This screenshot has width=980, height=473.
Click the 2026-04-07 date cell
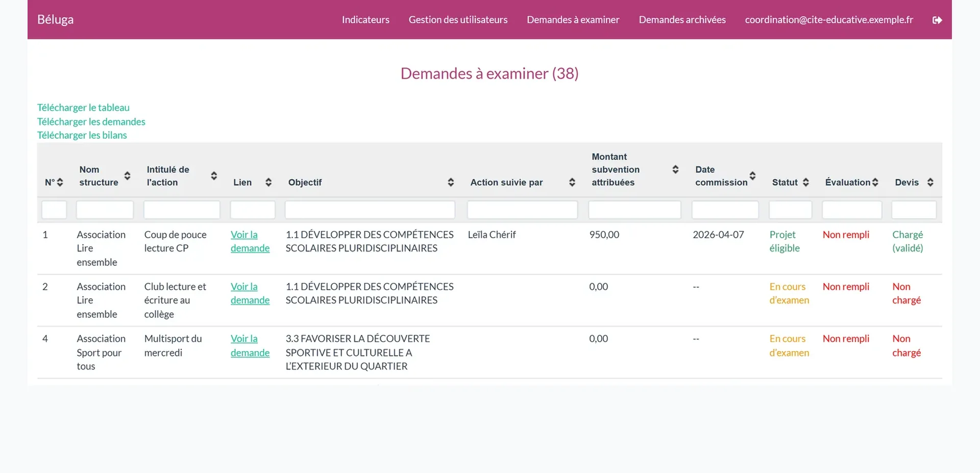coord(718,235)
